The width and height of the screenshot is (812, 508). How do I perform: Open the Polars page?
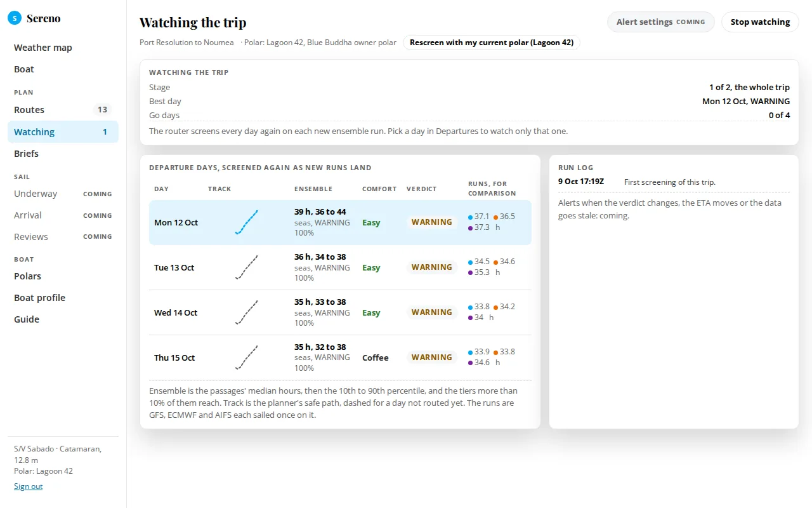[63, 276]
